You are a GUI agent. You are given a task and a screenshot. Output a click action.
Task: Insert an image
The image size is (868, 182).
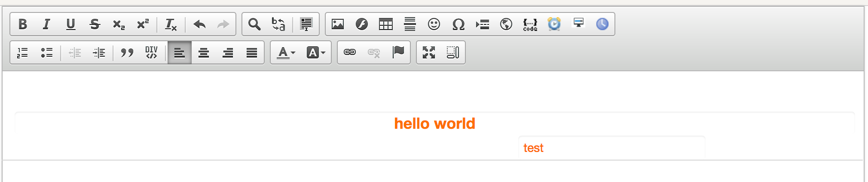pos(338,24)
